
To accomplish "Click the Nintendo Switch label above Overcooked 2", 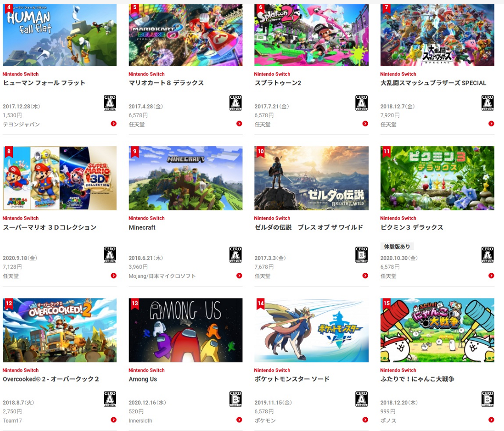I will 20,370.
